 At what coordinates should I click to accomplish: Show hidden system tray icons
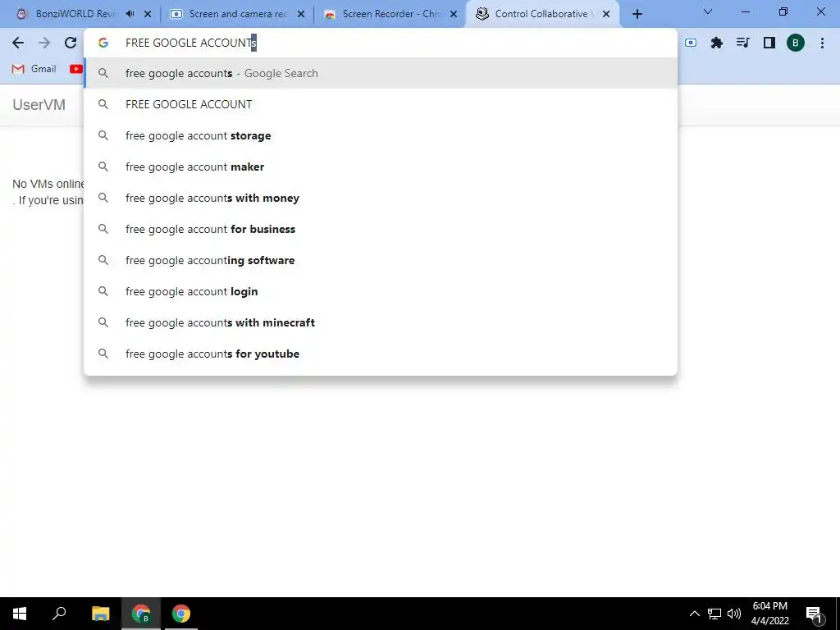pyautogui.click(x=694, y=614)
